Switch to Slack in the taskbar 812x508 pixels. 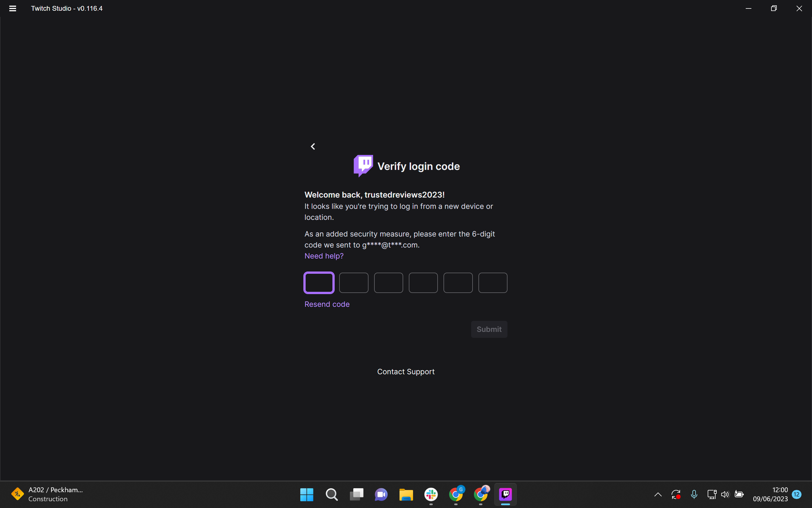431,494
